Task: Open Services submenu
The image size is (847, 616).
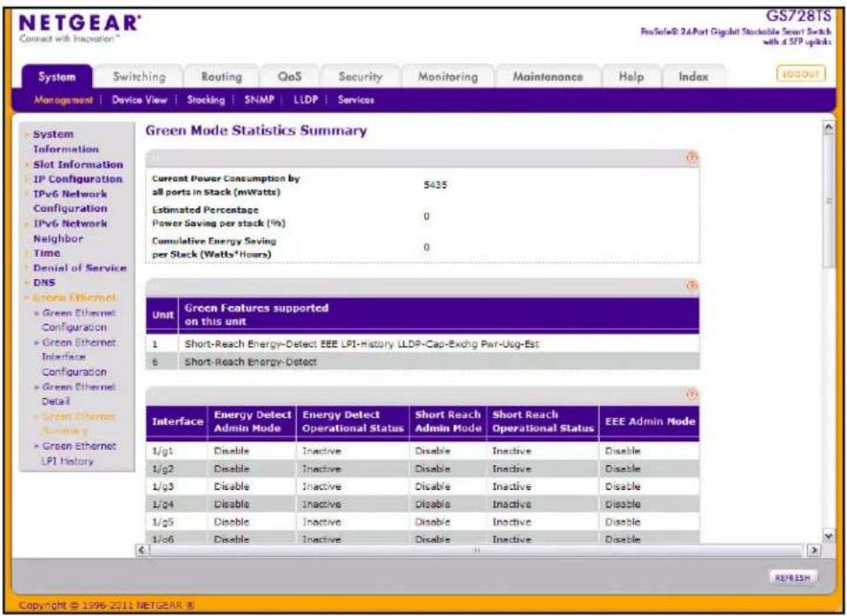Action: click(x=356, y=100)
